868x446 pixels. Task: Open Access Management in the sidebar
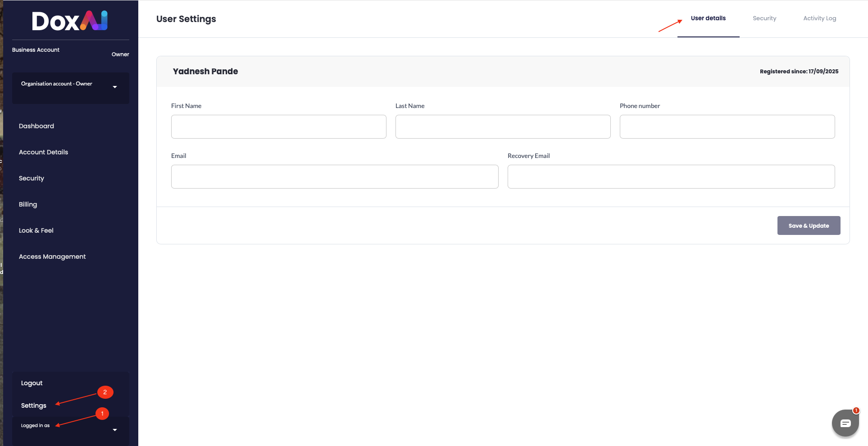[52, 257]
